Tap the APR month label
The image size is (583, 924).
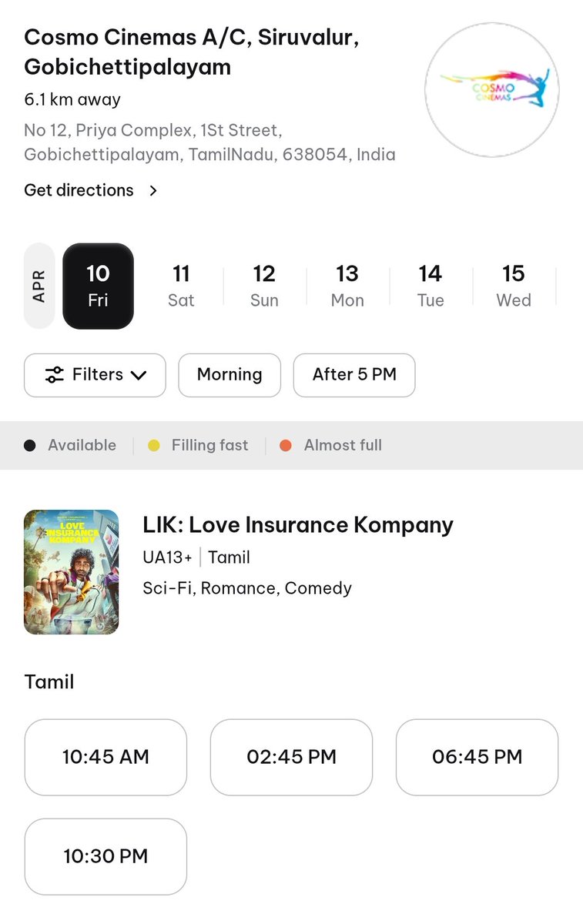point(39,286)
